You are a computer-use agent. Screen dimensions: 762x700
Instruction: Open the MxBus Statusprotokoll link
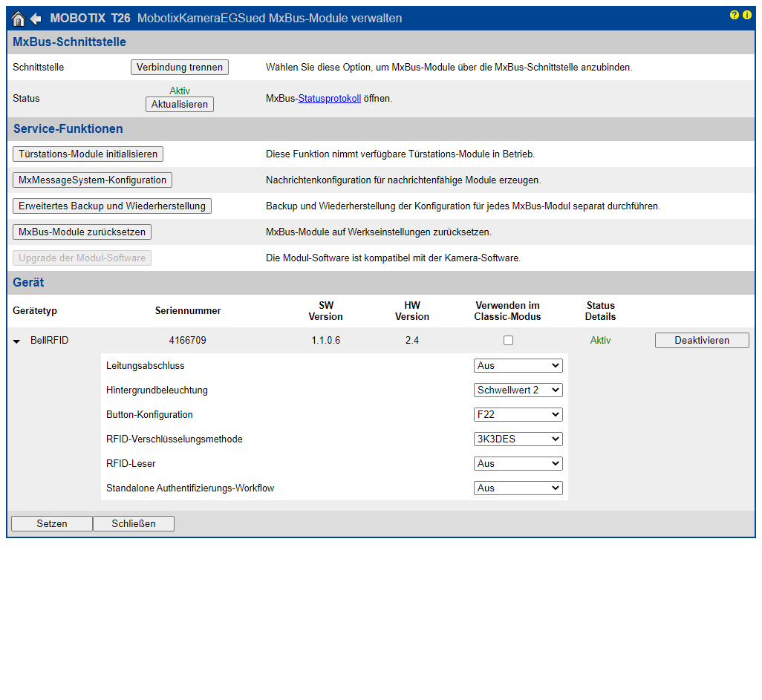click(x=329, y=99)
